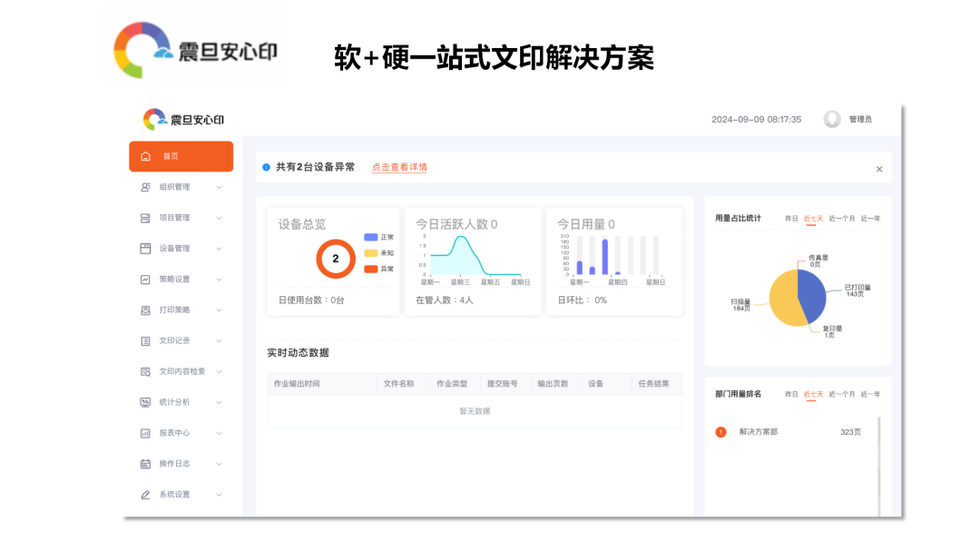Expand the 打印策略 chevron

[x=220, y=310]
